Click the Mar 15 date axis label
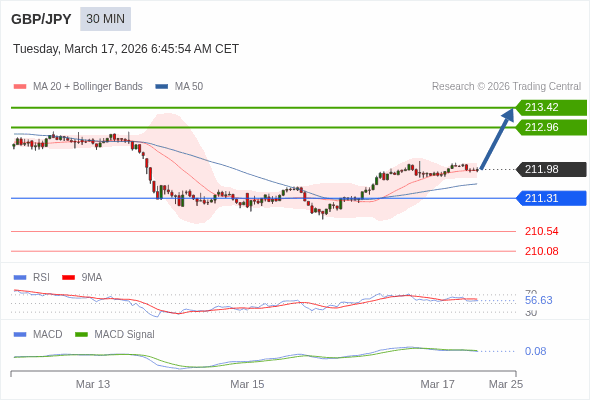 247,384
